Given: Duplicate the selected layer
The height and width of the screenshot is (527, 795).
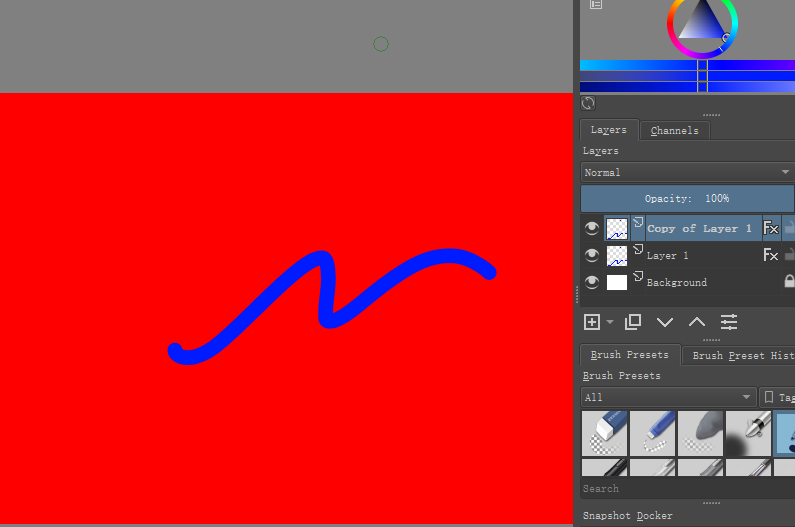Looking at the screenshot, I should [633, 322].
